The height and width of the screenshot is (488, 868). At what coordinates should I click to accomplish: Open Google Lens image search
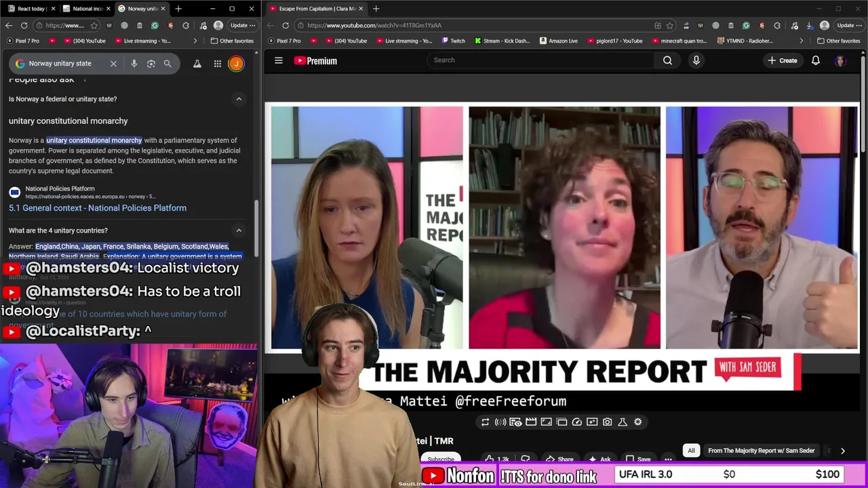tap(151, 64)
